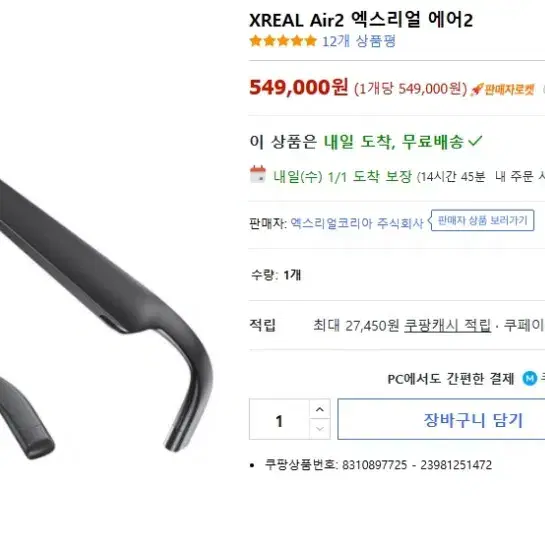545x545 pixels.
Task: Open the 12개 상품평 reviews link
Action: click(359, 41)
